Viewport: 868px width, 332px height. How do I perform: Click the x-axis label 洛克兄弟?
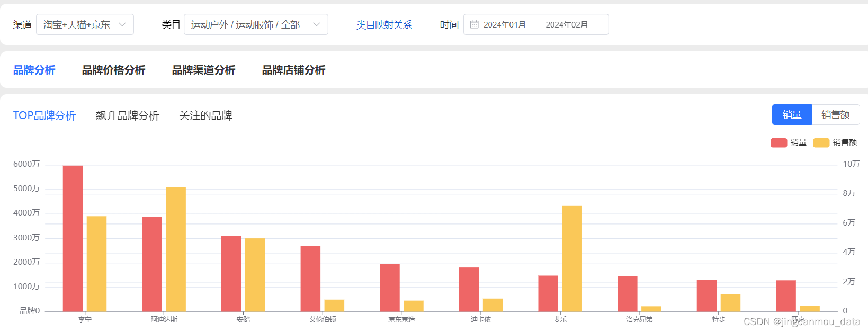(639, 319)
